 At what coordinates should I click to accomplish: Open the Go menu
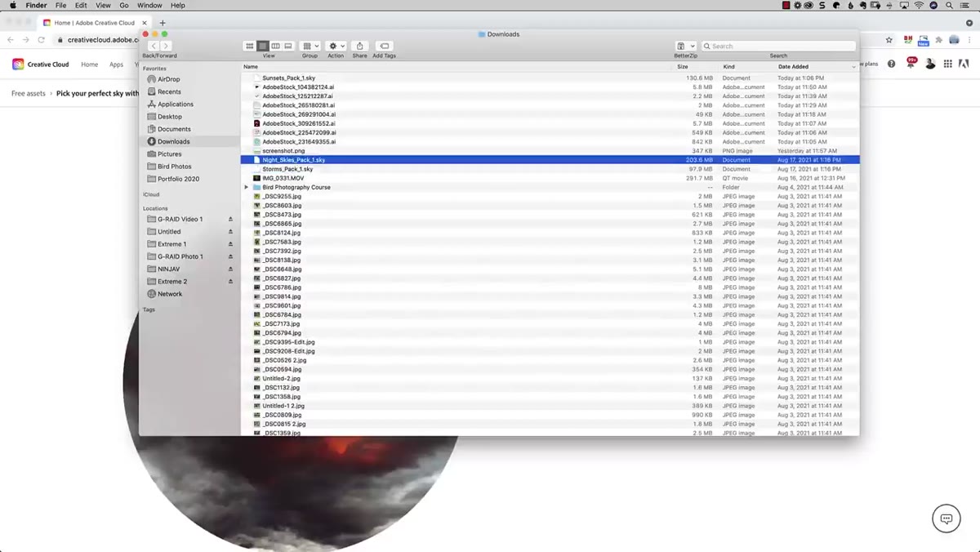tap(124, 5)
